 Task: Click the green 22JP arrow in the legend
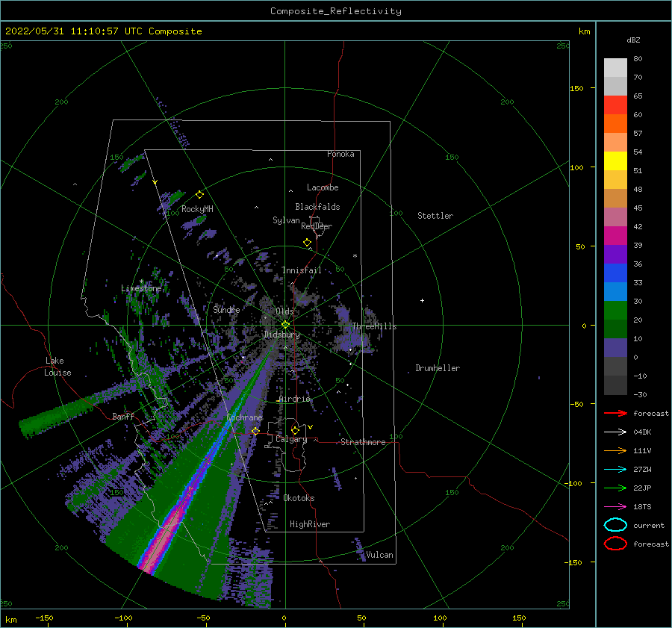[615, 488]
